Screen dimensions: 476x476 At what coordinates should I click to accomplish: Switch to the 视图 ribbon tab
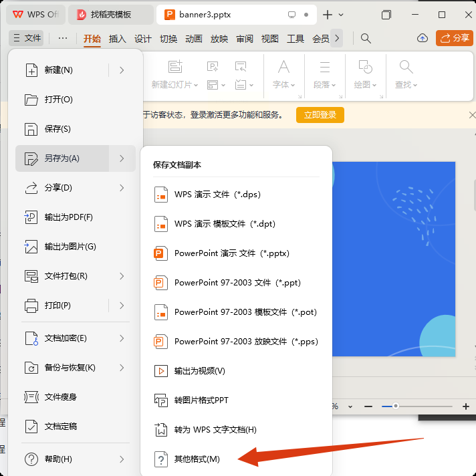[x=270, y=39]
